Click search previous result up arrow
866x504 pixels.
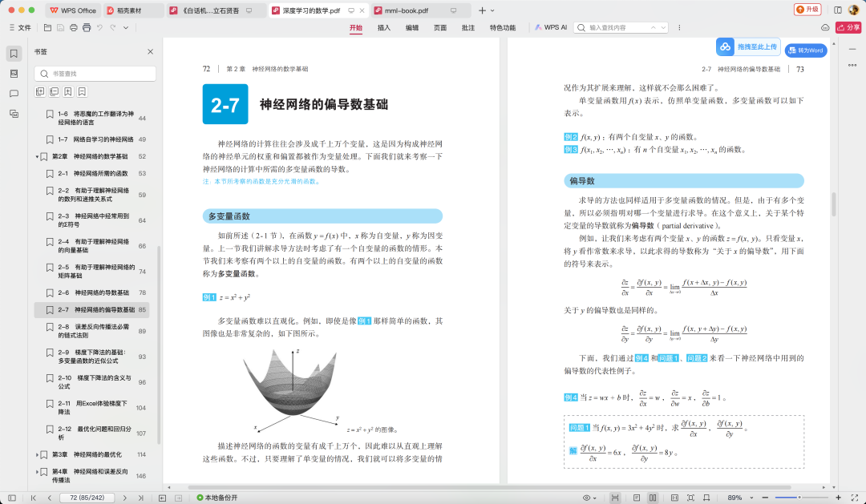[x=654, y=27]
